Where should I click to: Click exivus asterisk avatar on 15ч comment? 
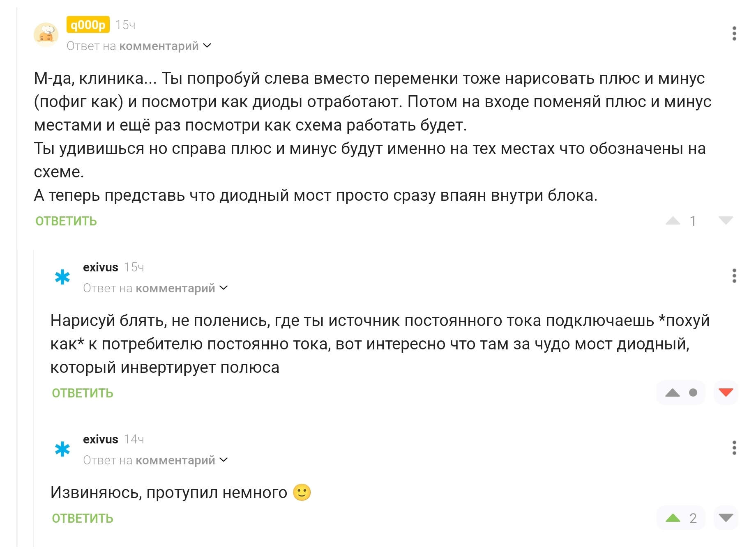click(x=62, y=278)
